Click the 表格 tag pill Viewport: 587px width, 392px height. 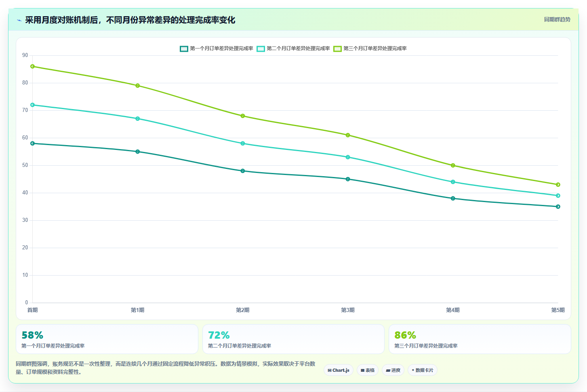click(368, 370)
